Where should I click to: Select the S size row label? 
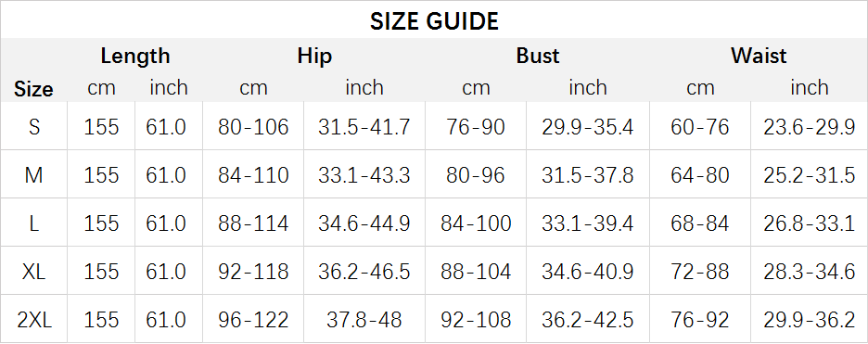(33, 127)
